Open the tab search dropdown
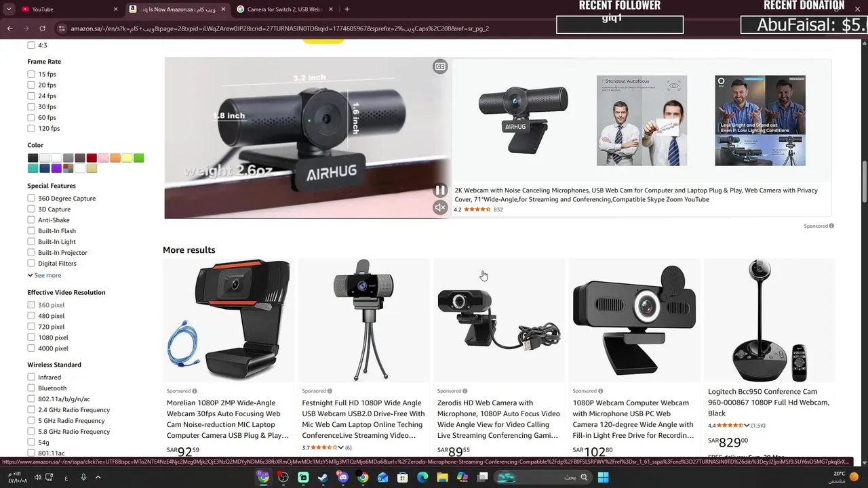The image size is (868, 488). [x=8, y=9]
